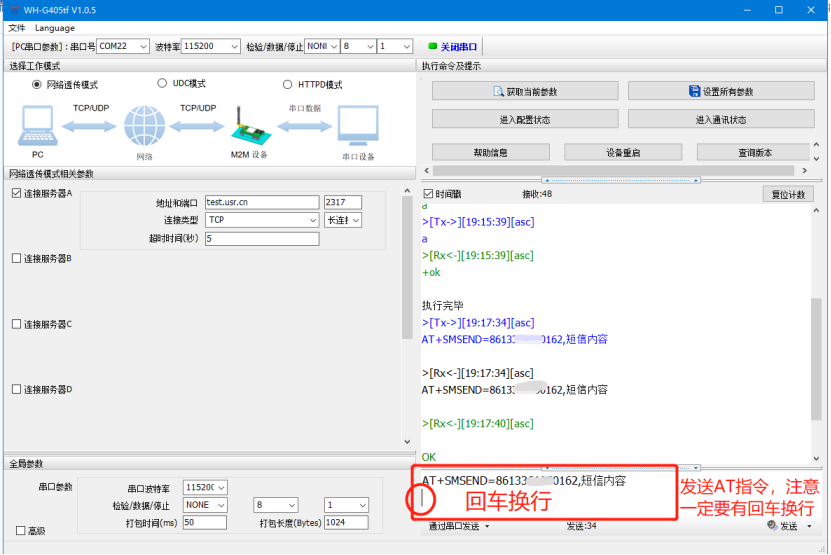Click the 关闭串口 green indicator button
This screenshot has height=555, width=831.
tap(452, 47)
